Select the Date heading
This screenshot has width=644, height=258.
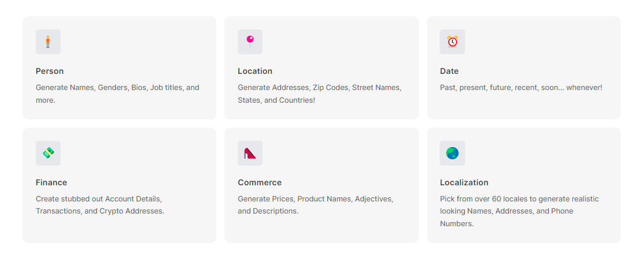[x=450, y=71]
